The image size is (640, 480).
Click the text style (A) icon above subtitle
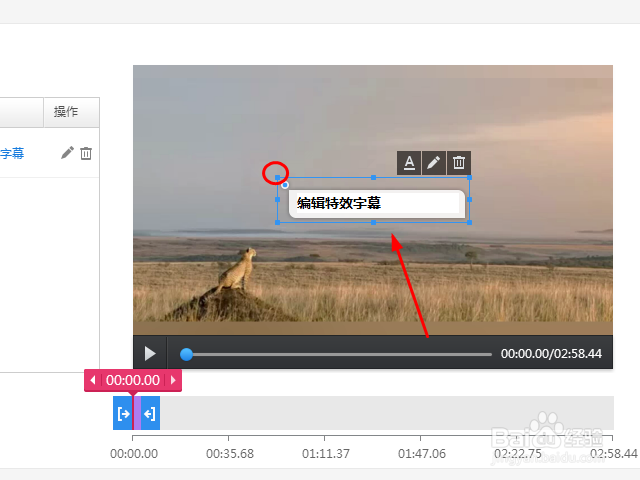point(409,163)
